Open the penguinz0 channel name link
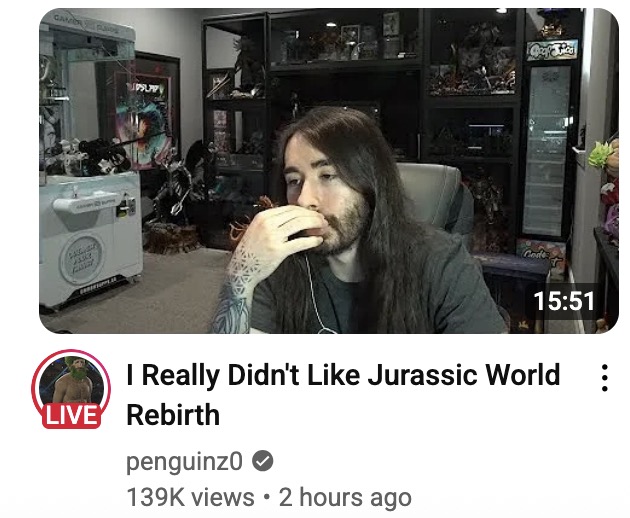This screenshot has height=518, width=630. pos(184,461)
